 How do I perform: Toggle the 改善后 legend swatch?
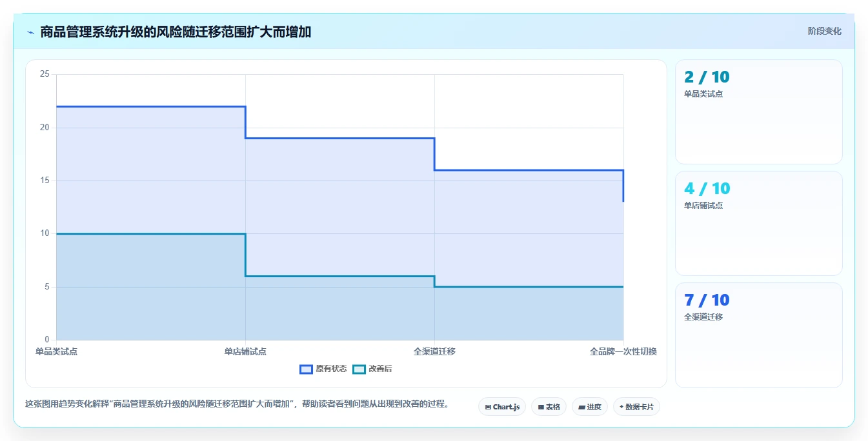point(359,369)
